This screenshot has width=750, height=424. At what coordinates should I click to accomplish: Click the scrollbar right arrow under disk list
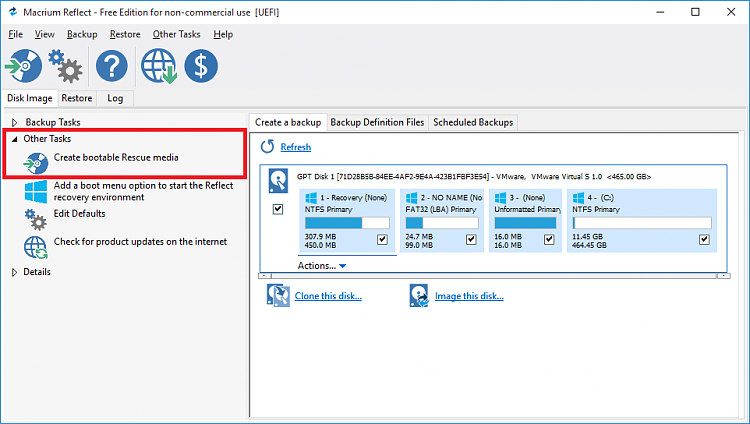(723, 276)
